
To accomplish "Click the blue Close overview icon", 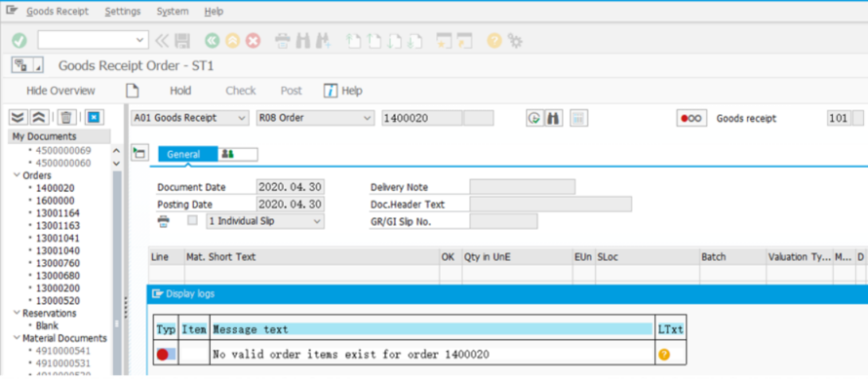I will (94, 117).
